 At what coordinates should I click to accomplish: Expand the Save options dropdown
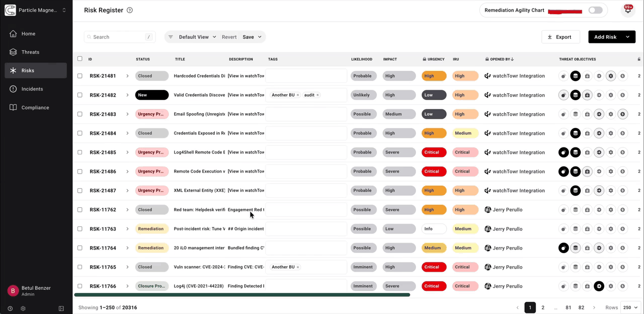260,37
